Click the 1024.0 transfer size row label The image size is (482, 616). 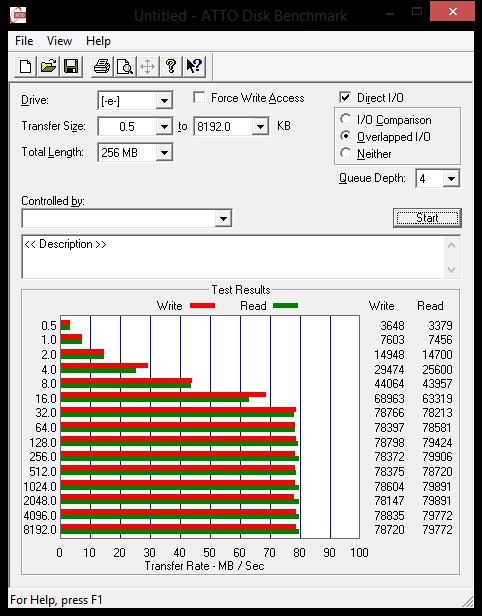(40, 486)
